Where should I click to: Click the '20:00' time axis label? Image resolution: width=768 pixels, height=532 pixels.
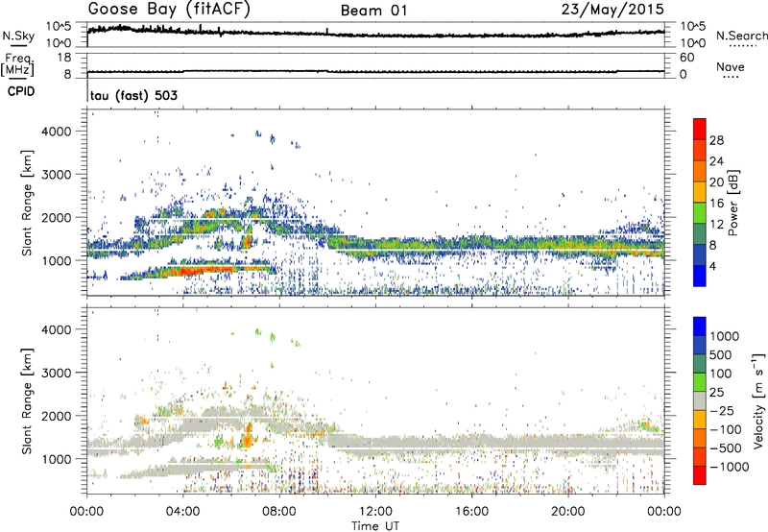(x=567, y=512)
